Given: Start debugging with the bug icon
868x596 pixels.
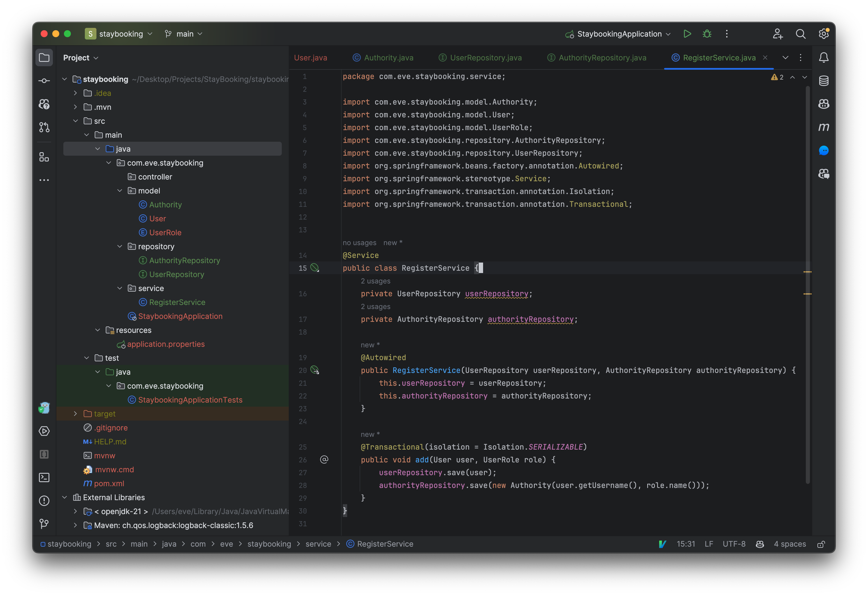Looking at the screenshot, I should click(707, 34).
